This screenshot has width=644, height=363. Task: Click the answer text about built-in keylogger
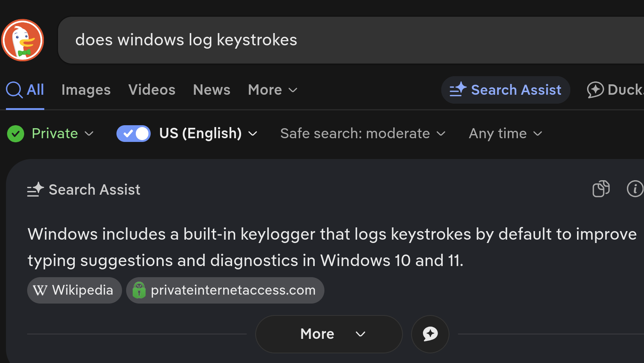point(332,247)
